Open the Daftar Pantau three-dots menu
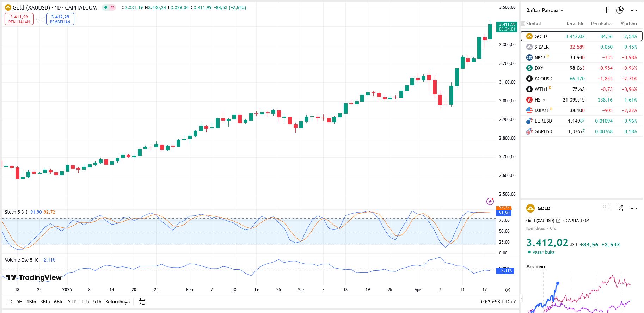The image size is (644, 313). pyautogui.click(x=633, y=10)
